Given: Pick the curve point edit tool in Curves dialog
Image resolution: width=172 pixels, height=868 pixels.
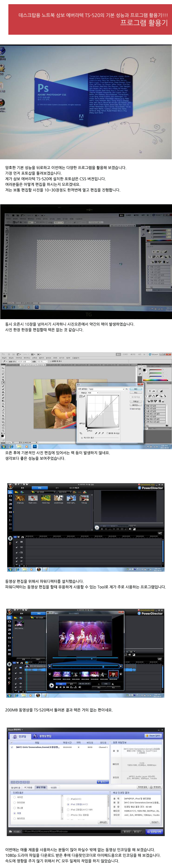Looking at the screenshot, I should click(x=81, y=396).
